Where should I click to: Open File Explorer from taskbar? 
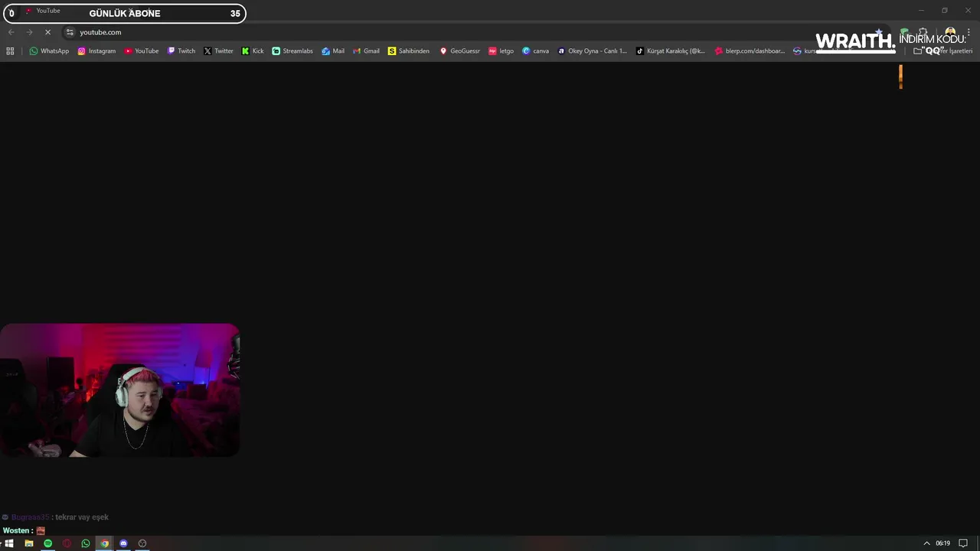click(x=29, y=543)
